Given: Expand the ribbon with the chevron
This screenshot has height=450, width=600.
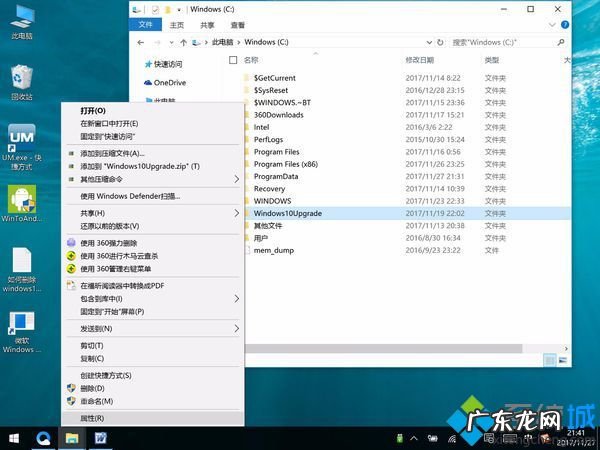Looking at the screenshot, I should pos(552,25).
